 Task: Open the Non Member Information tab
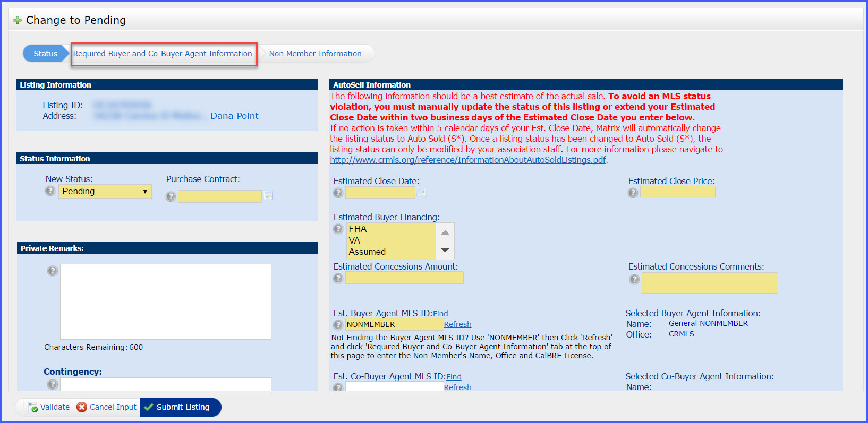315,54
